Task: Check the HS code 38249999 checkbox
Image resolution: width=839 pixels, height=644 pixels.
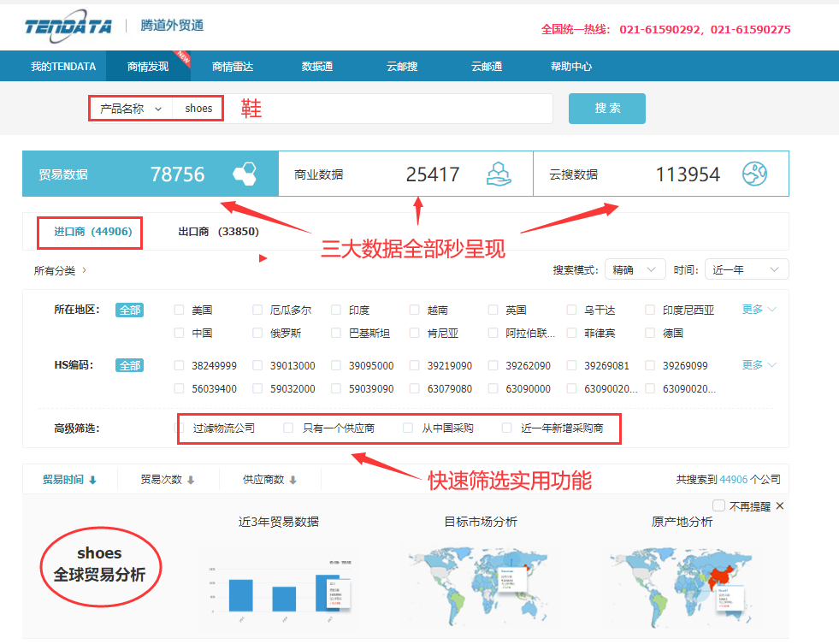Action: click(x=179, y=365)
